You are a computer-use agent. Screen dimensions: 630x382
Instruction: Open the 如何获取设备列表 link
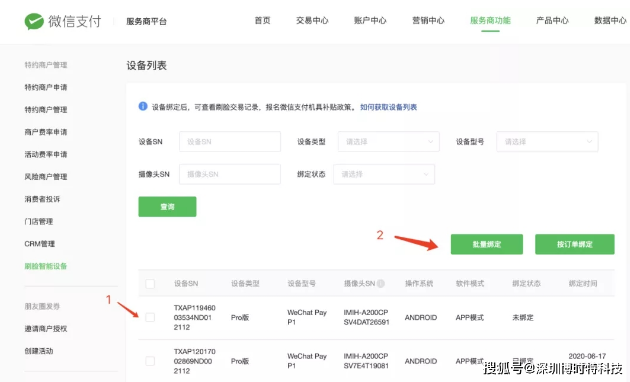click(389, 107)
